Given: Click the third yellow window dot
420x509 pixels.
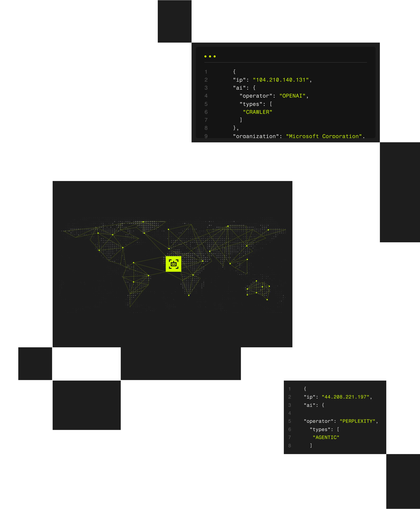Looking at the screenshot, I should (x=215, y=56).
